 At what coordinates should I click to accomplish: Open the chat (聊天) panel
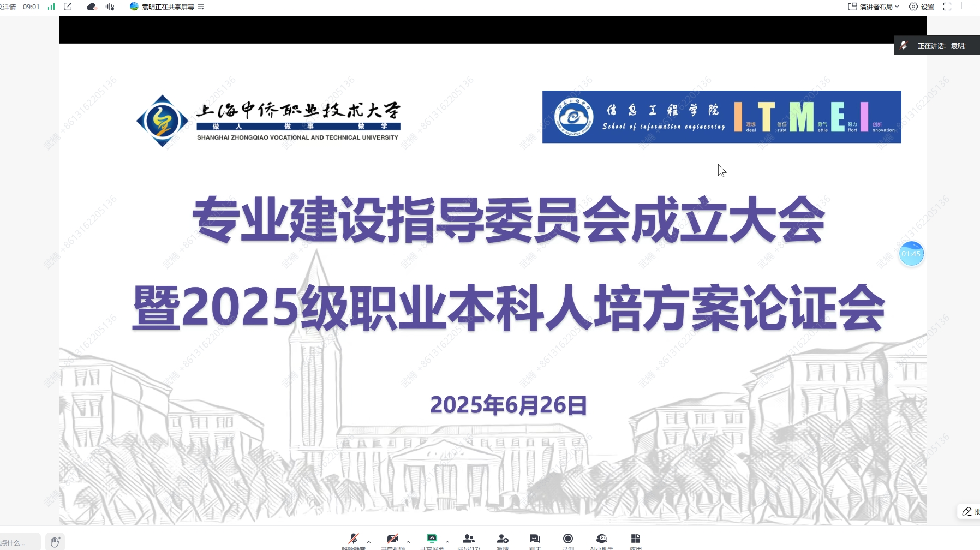tap(535, 540)
